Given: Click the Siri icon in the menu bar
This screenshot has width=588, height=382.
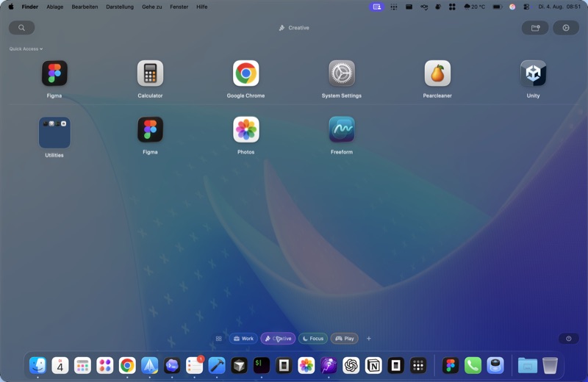Looking at the screenshot, I should (x=512, y=7).
